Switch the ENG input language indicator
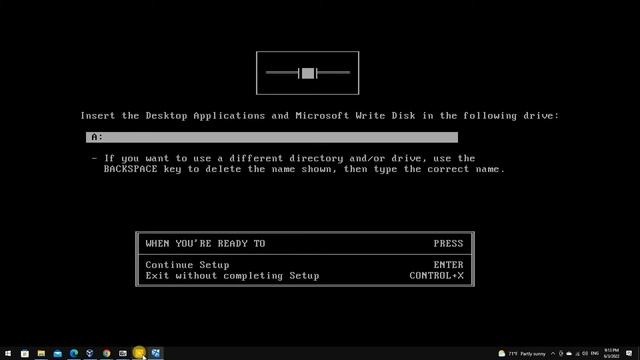 [x=595, y=353]
